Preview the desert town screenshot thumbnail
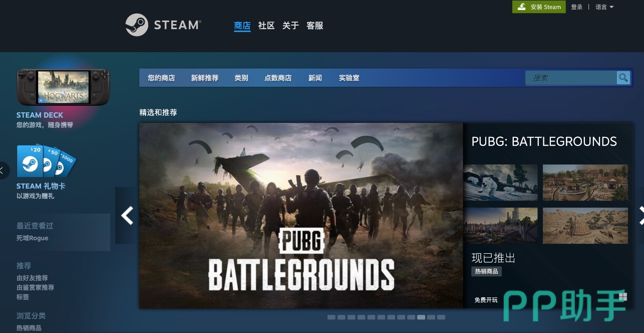This screenshot has width=644, height=333. pos(585,226)
